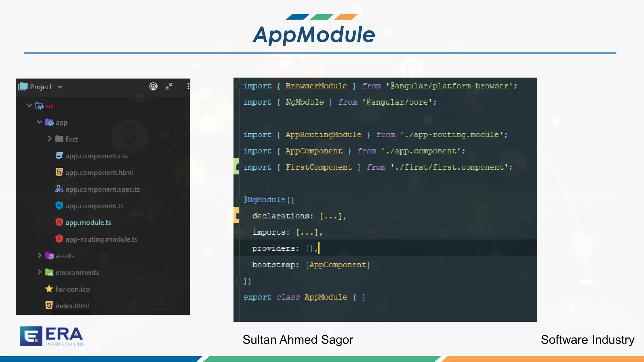Screen dimensions: 644x362
Task: Collapse the import block fold marker
Action: 239,86
